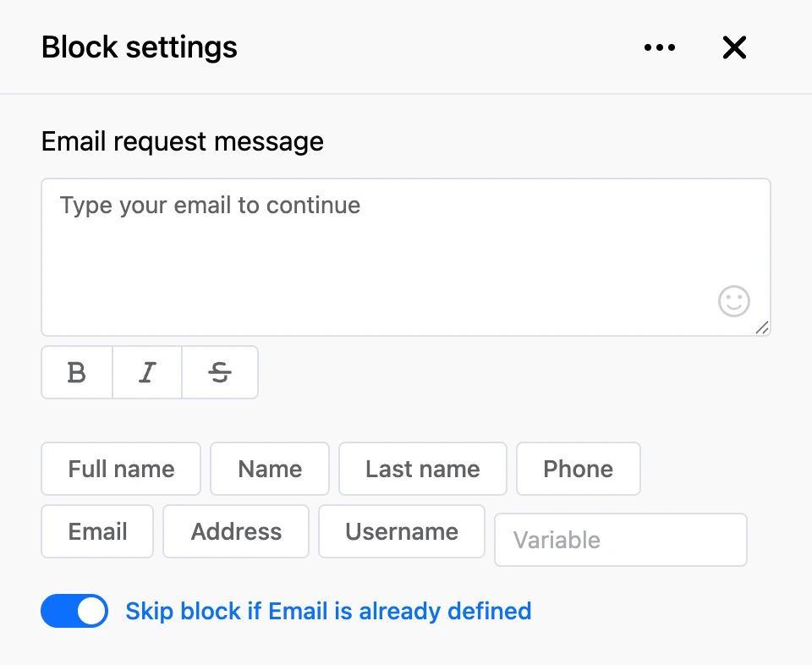Image resolution: width=812 pixels, height=665 pixels.
Task: Insert the Full name variable
Action: click(121, 469)
